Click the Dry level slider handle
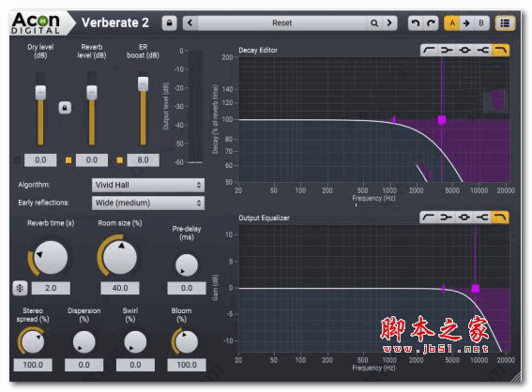This screenshot has width=532, height=392. 40,93
